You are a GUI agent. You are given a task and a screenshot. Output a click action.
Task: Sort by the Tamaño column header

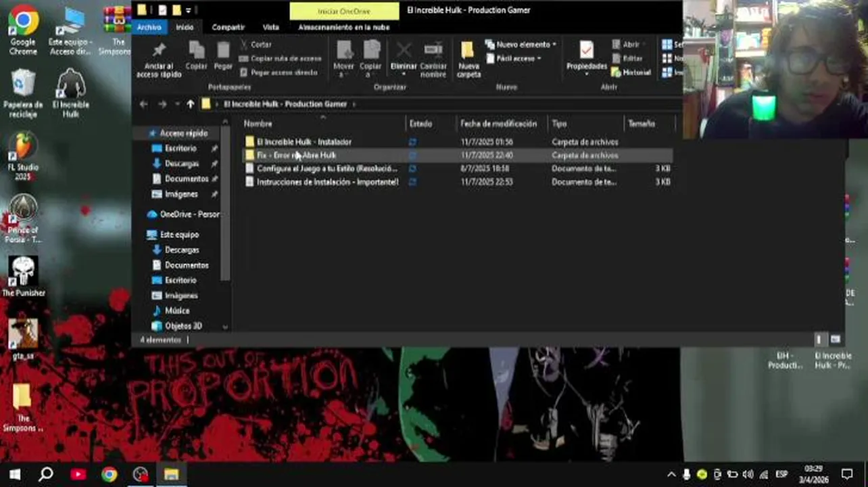(641, 124)
